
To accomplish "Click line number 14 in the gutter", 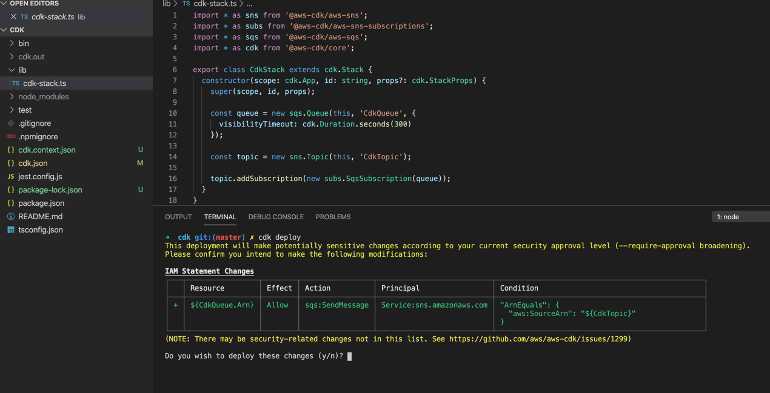I will click(x=172, y=157).
